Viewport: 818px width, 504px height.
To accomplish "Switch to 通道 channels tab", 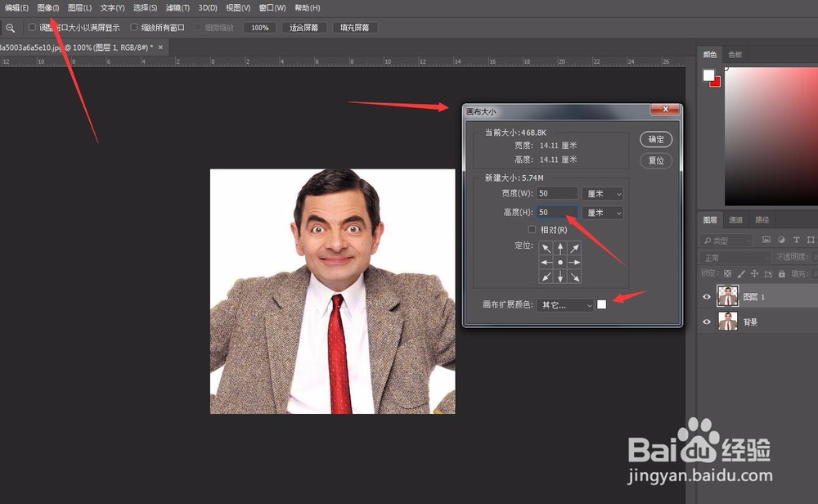I will point(735,219).
